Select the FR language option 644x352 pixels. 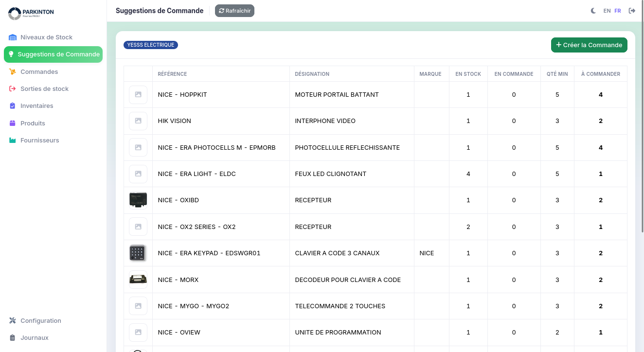[618, 11]
